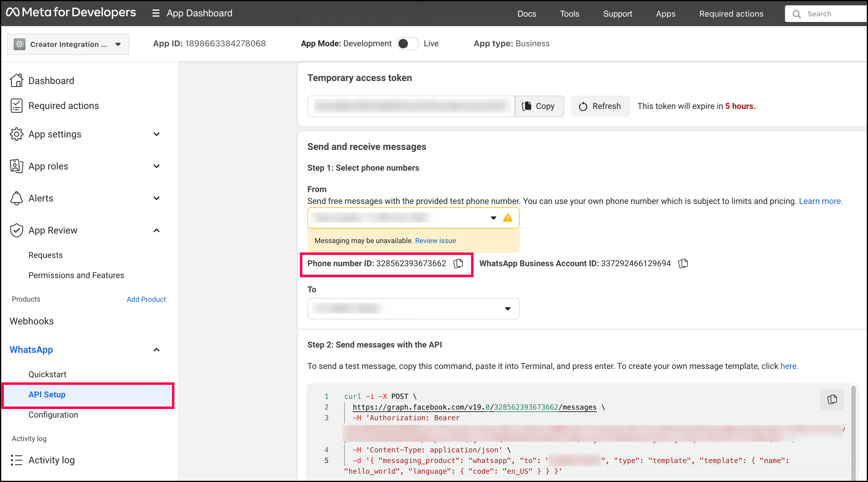Open the To phone number dropdown
Screen dimensions: 868x482
coord(413,309)
